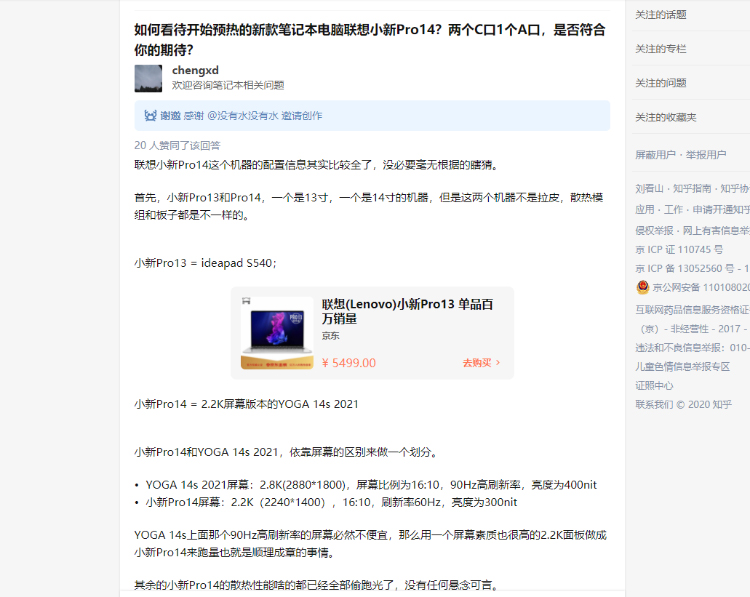Click the 京公网安备 police badge icon
This screenshot has height=597, width=750.
pos(643,287)
